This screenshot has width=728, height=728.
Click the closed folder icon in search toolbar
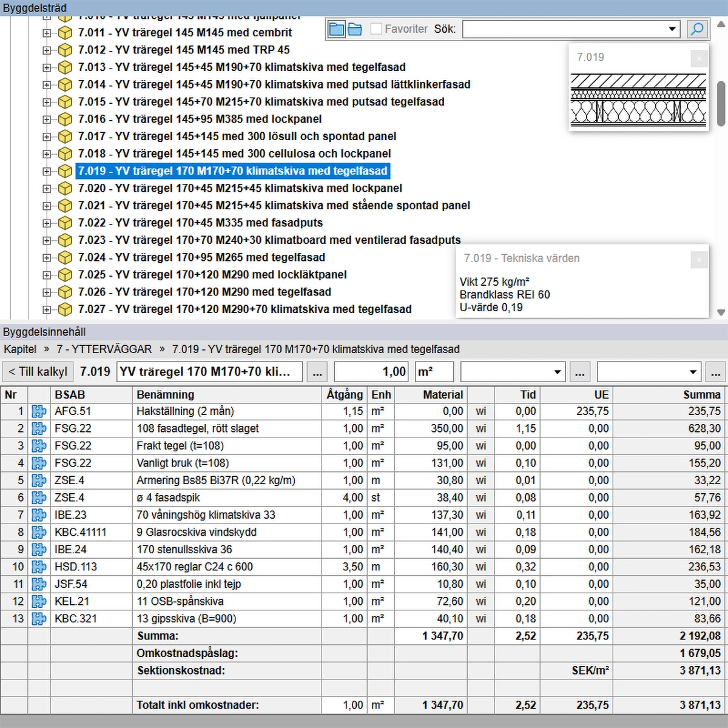point(336,29)
